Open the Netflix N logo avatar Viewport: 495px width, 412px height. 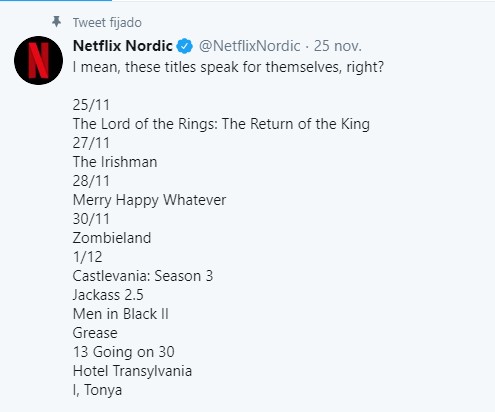[x=38, y=60]
